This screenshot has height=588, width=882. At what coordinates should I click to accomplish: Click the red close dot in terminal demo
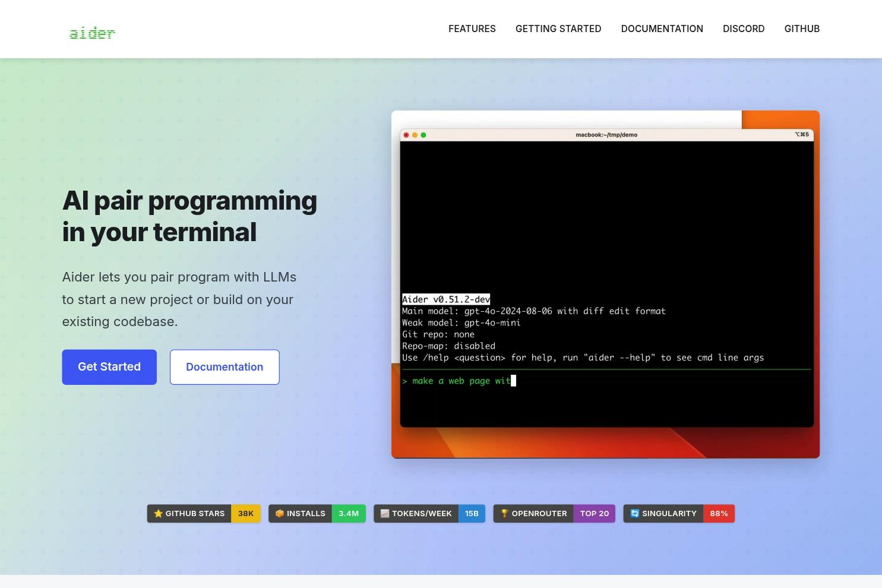[x=406, y=135]
